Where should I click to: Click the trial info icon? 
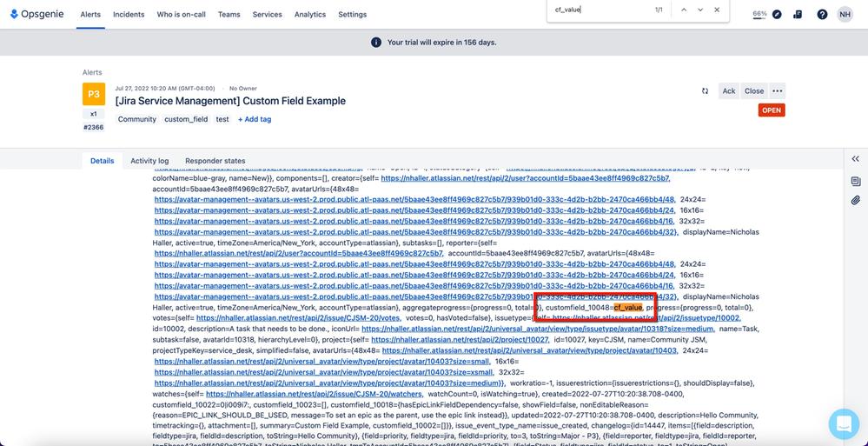376,42
